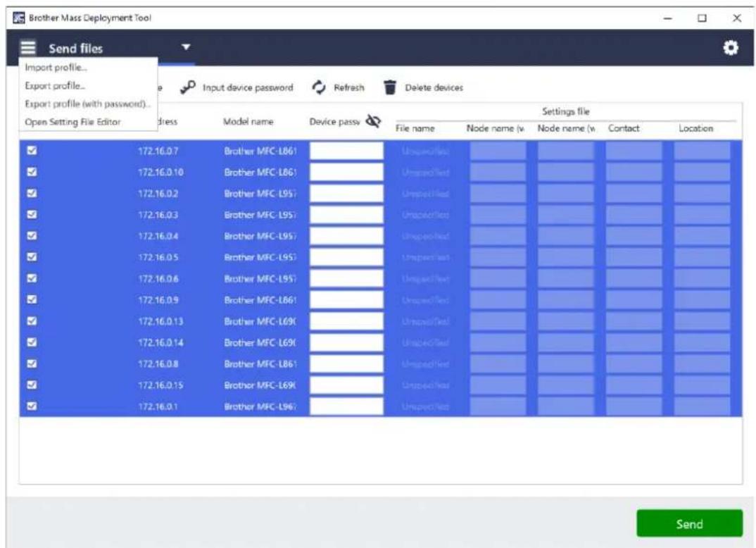756x548 pixels.
Task: Click the key icon for device password
Action: [187, 87]
